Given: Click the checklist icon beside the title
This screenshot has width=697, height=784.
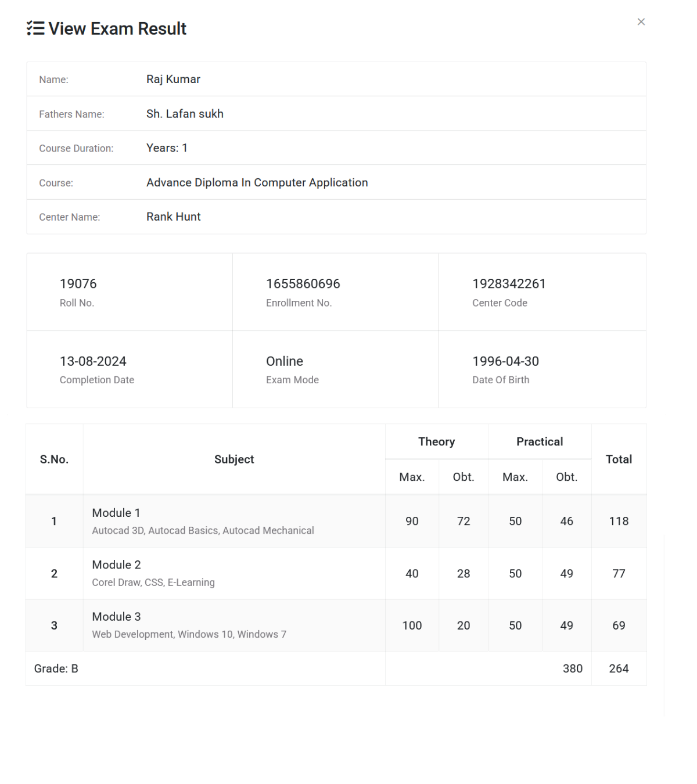Looking at the screenshot, I should click(35, 28).
